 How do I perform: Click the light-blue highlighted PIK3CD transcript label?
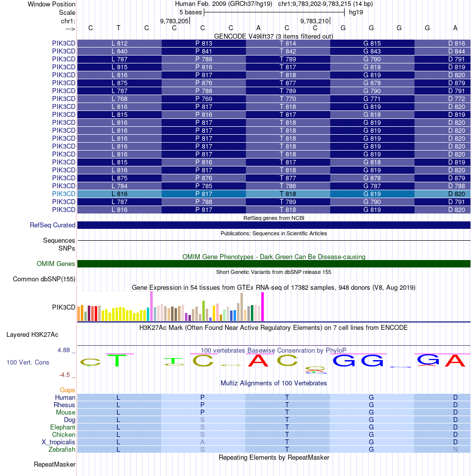coord(63,194)
